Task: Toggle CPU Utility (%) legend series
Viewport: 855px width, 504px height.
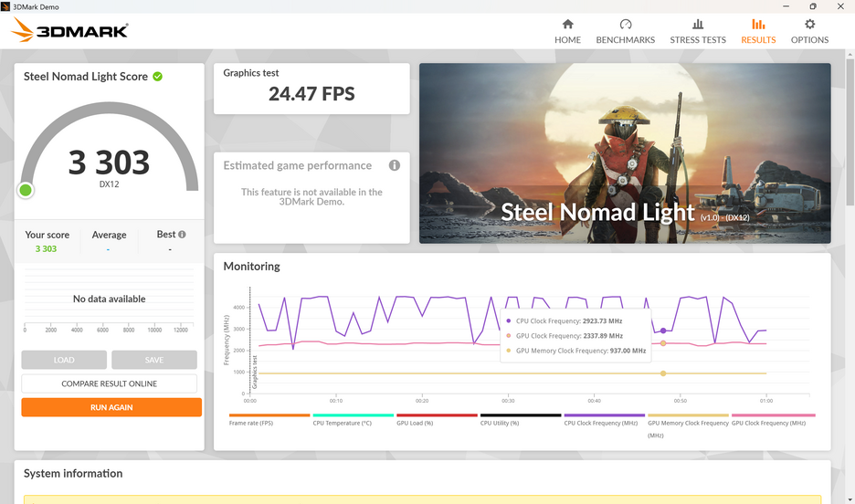Action: click(520, 420)
